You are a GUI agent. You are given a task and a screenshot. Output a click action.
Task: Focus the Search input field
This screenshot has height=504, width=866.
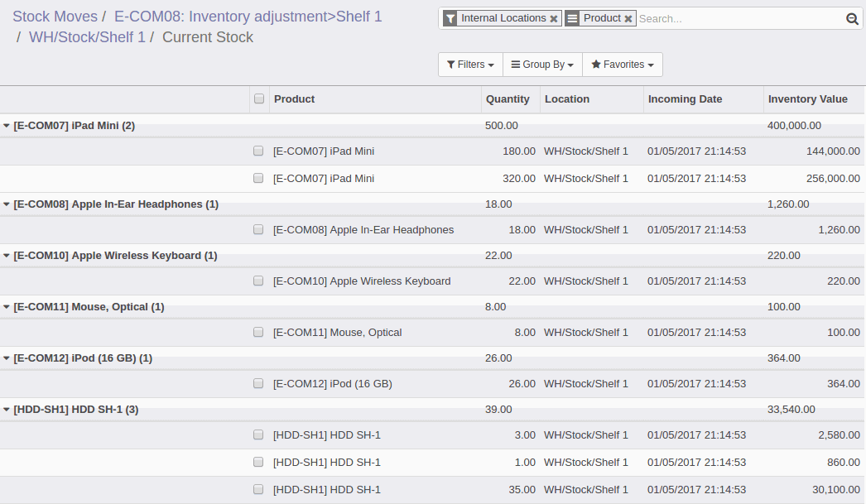click(740, 19)
